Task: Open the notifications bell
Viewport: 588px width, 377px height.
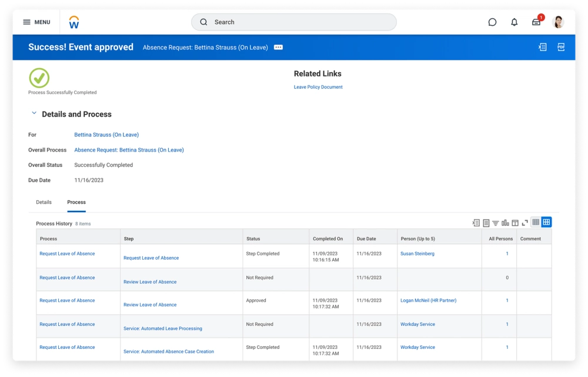Action: tap(514, 22)
